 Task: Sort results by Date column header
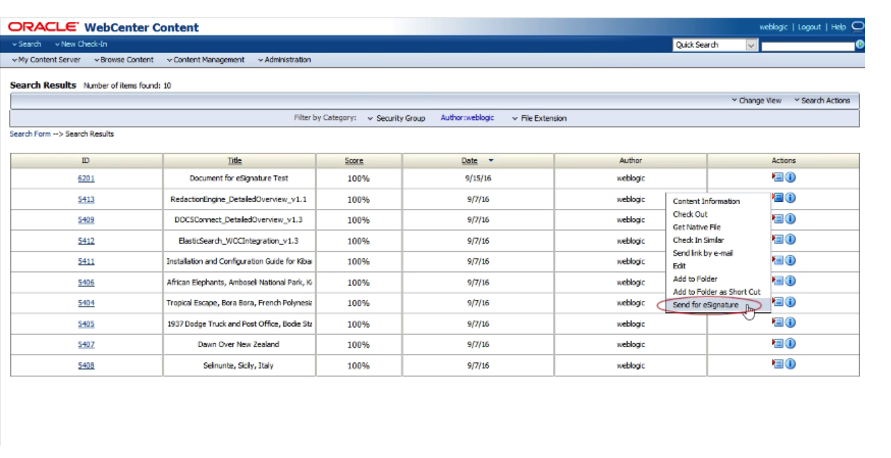(x=470, y=161)
